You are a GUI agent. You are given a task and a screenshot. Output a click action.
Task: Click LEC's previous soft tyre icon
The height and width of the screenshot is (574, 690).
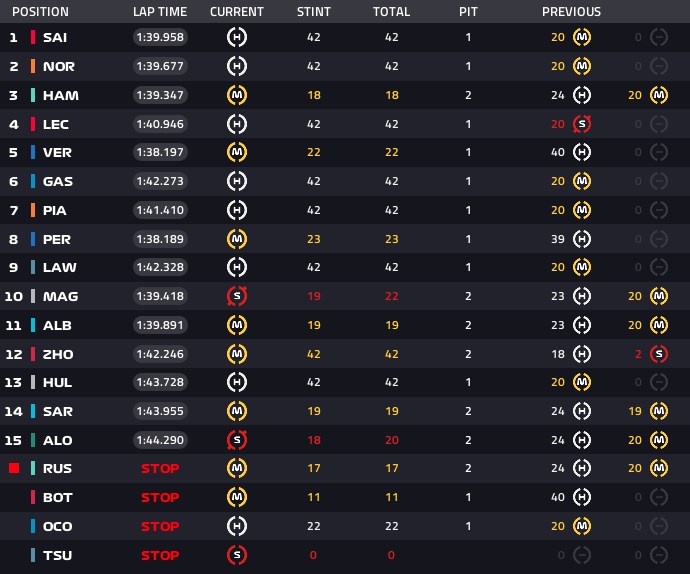pos(582,124)
